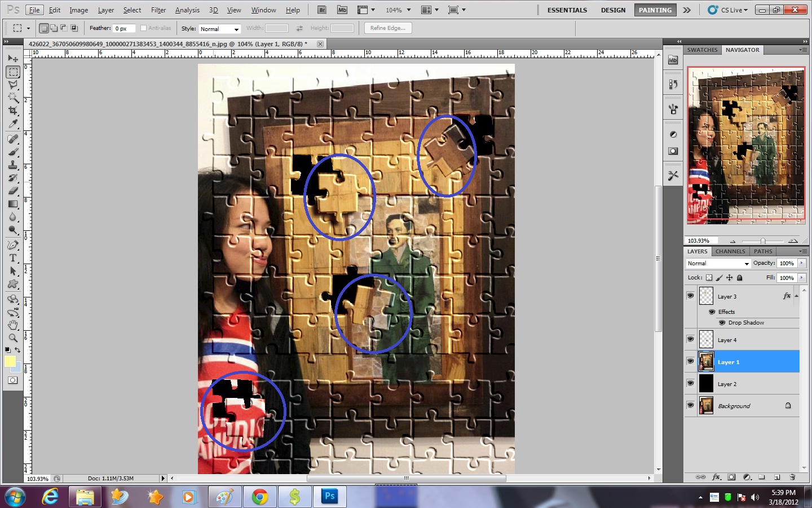The width and height of the screenshot is (812, 508).
Task: Pick the Clone Stamp tool
Action: (x=13, y=165)
